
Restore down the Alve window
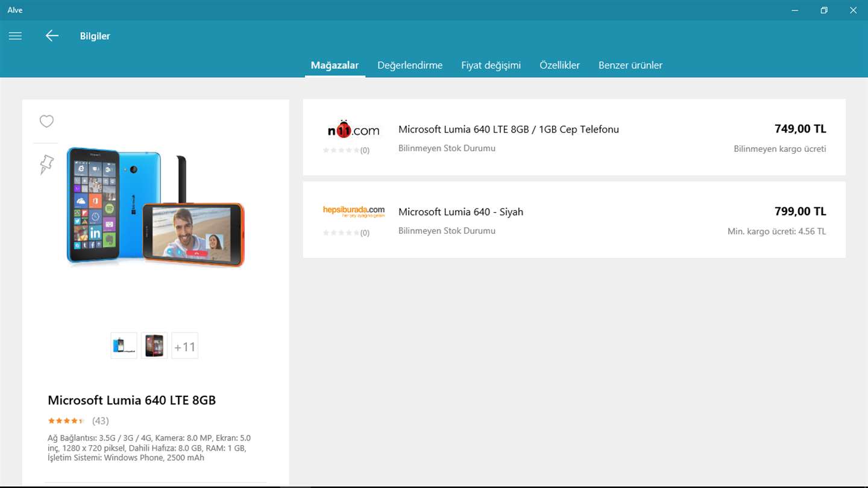point(824,10)
